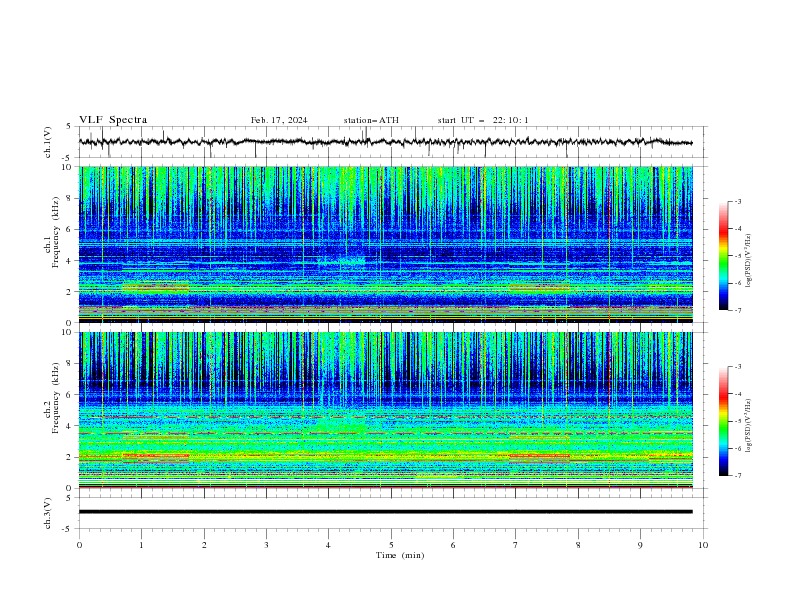792x612 pixels.
Task: Click the ch.1 voltage waveform trace
Action: [x=385, y=142]
